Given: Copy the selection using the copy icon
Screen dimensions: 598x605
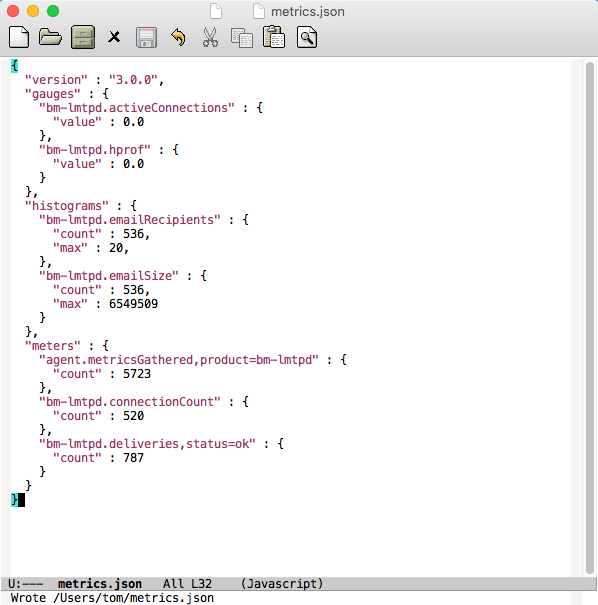Looking at the screenshot, I should [242, 38].
